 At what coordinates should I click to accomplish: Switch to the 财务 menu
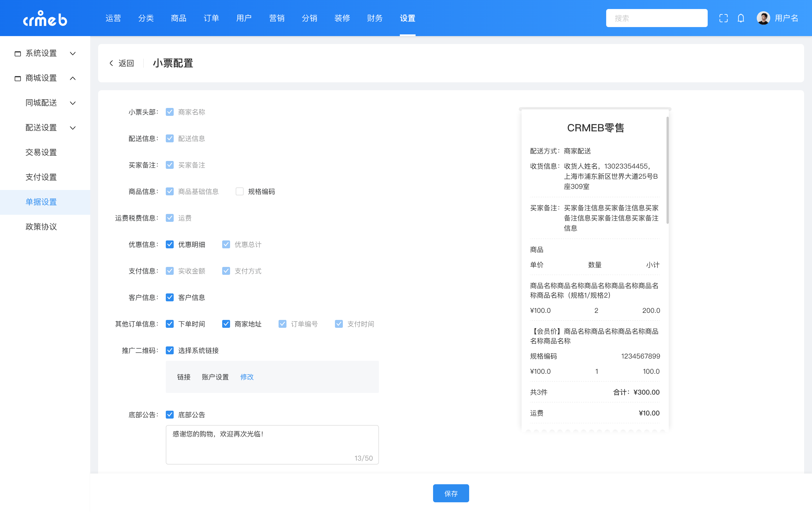[375, 18]
